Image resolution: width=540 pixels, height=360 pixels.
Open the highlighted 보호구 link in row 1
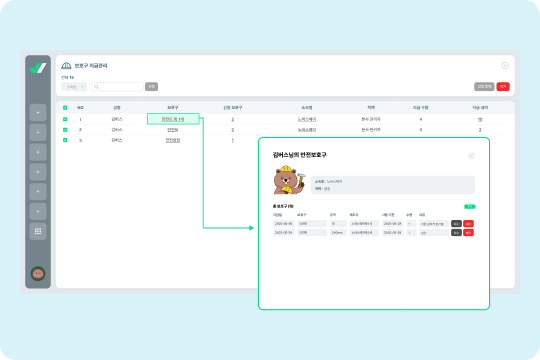(x=173, y=119)
